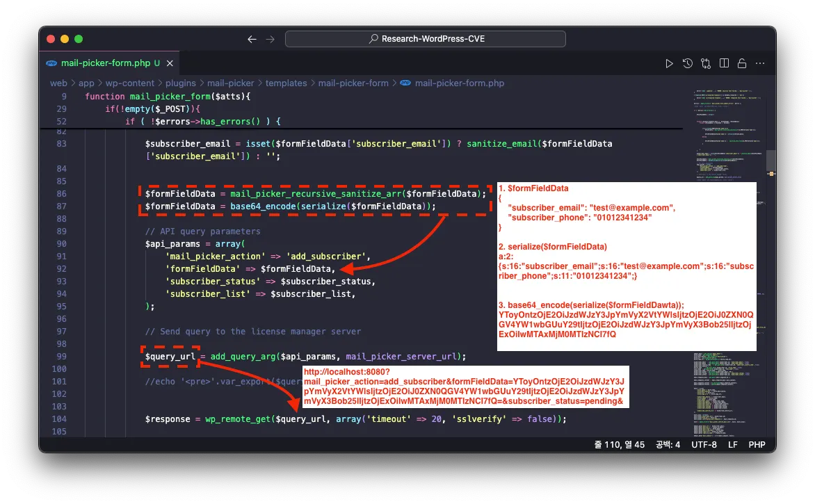Open the 'plugins' breadcrumb segment
This screenshot has height=504, width=815.
pyautogui.click(x=181, y=83)
